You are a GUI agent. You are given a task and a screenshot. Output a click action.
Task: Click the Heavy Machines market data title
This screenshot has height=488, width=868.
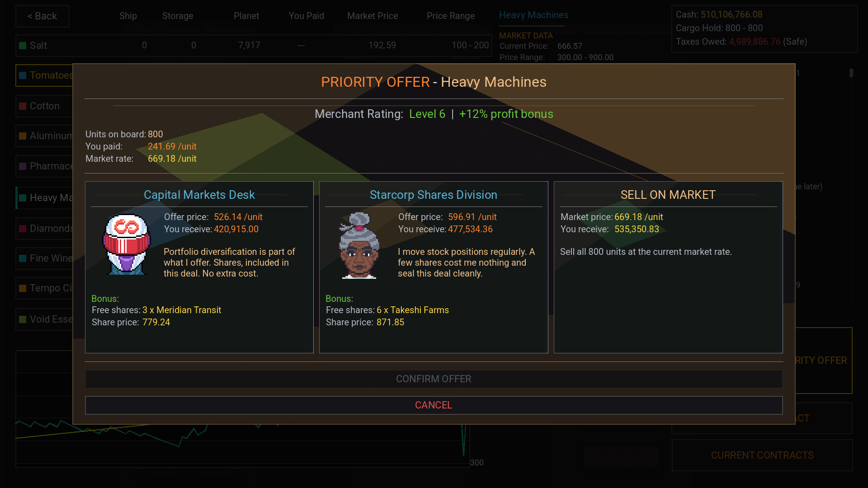533,15
